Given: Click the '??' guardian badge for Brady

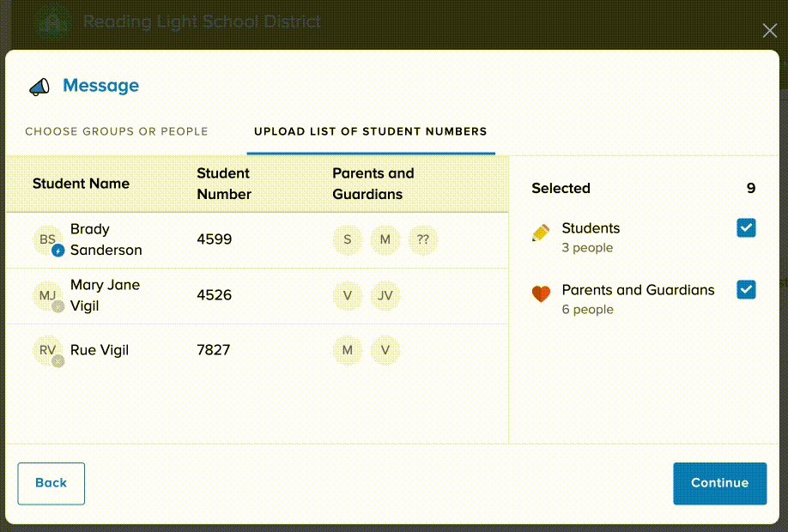Looking at the screenshot, I should [422, 239].
